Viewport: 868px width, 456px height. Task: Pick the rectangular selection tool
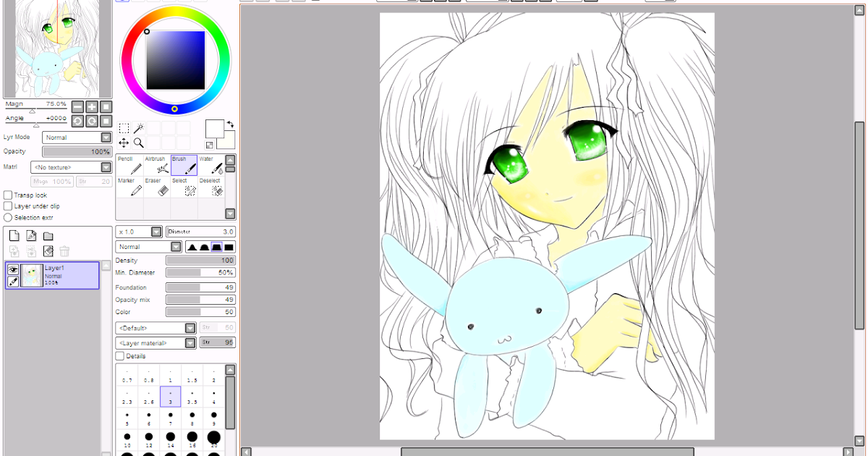124,128
